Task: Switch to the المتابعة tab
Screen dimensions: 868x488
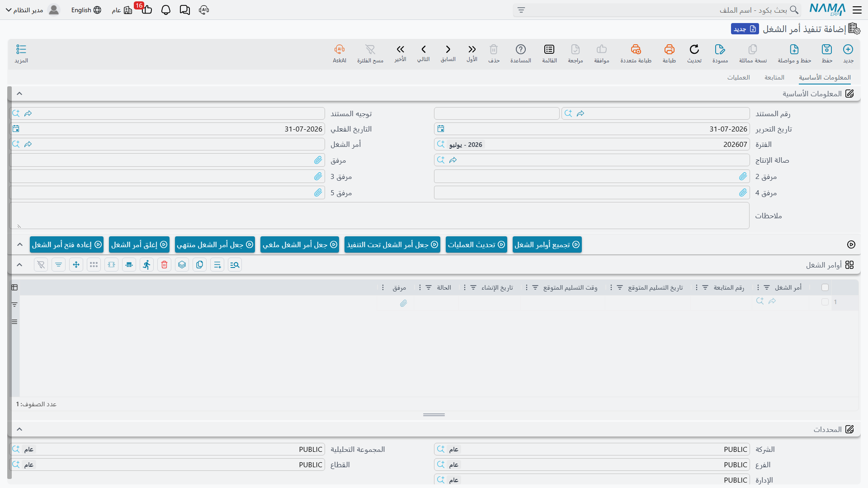Action: tap(774, 77)
